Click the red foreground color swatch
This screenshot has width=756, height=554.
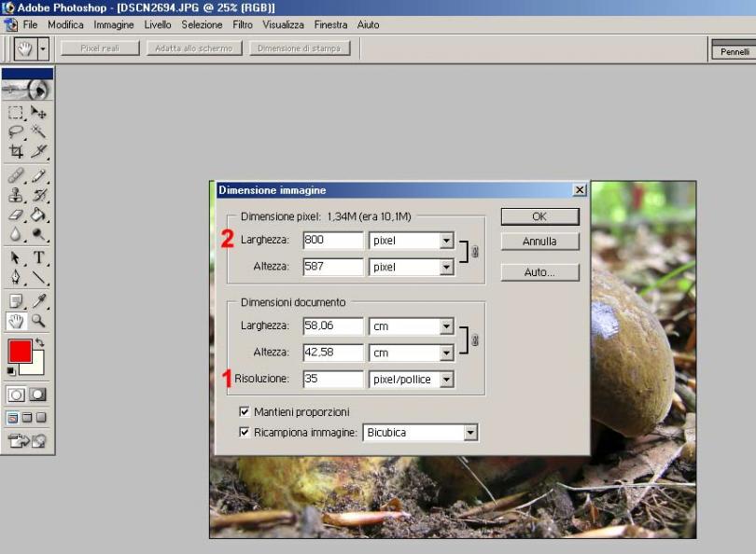20,352
